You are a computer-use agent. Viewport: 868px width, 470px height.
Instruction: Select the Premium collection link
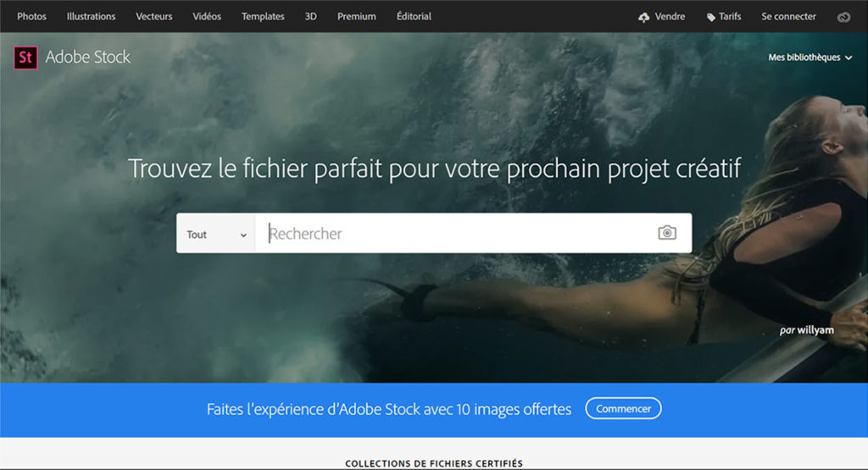357,17
